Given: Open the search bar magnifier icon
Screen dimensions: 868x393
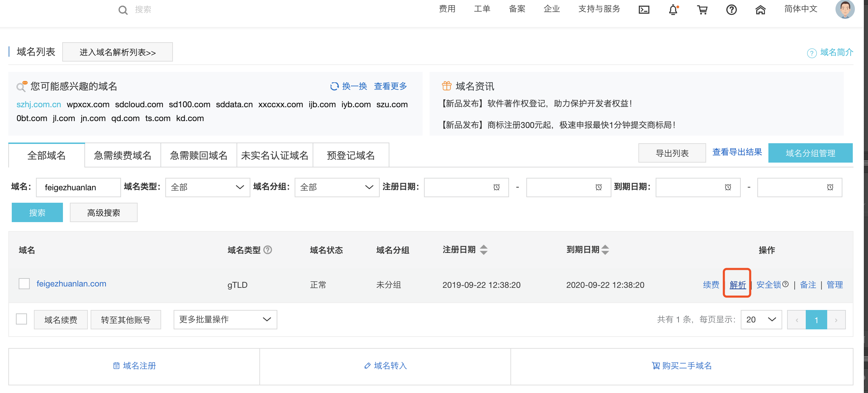Looking at the screenshot, I should click(123, 10).
